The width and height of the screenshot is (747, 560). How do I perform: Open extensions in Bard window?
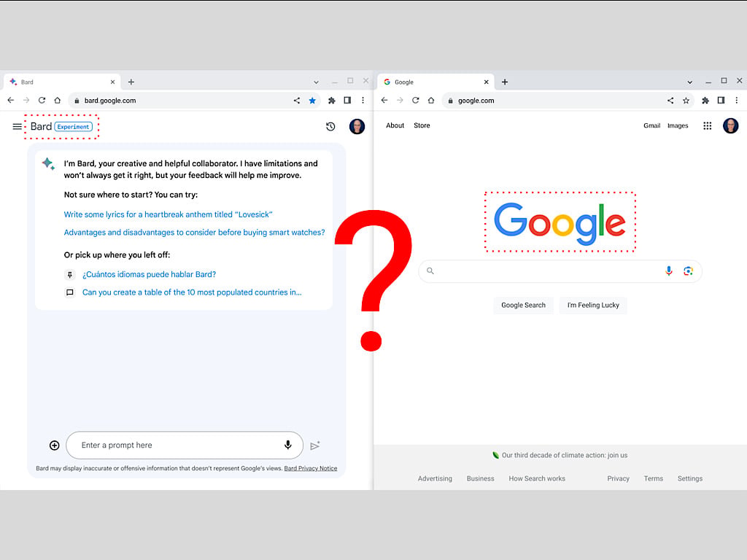coord(332,101)
